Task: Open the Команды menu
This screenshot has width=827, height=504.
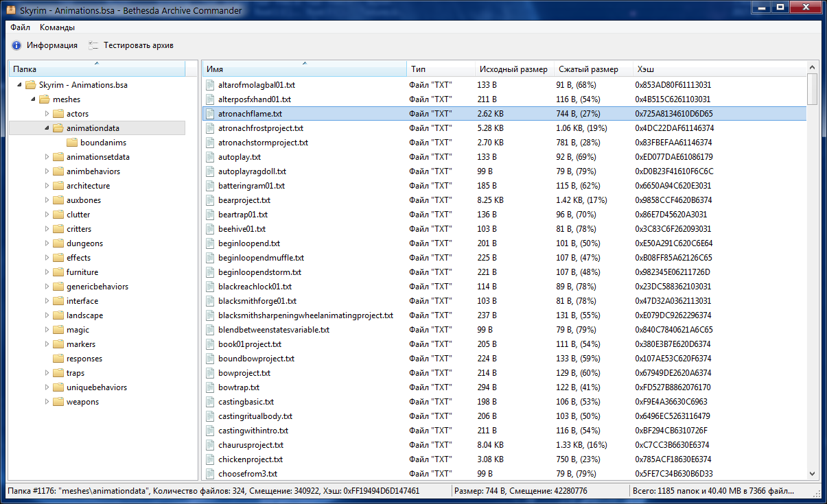Action: pyautogui.click(x=57, y=27)
